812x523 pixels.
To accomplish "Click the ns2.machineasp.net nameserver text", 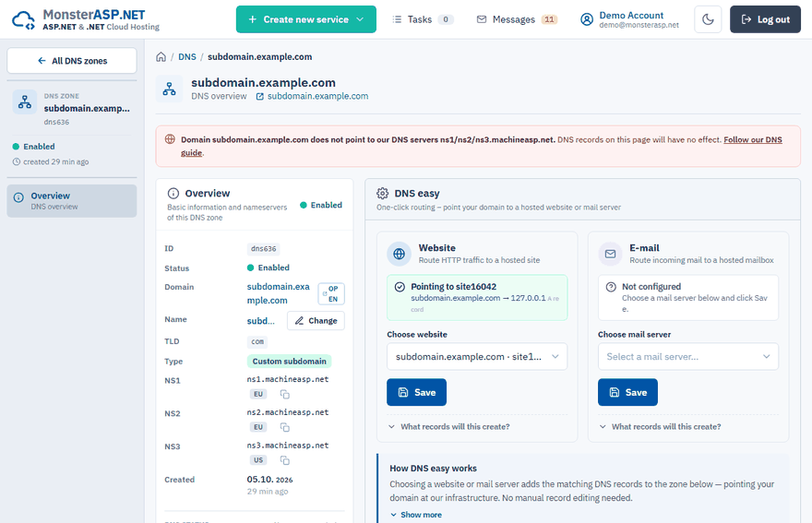I will [x=288, y=412].
